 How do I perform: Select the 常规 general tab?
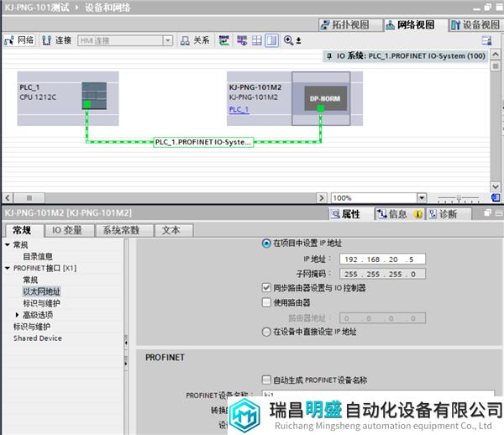pyautogui.click(x=24, y=230)
